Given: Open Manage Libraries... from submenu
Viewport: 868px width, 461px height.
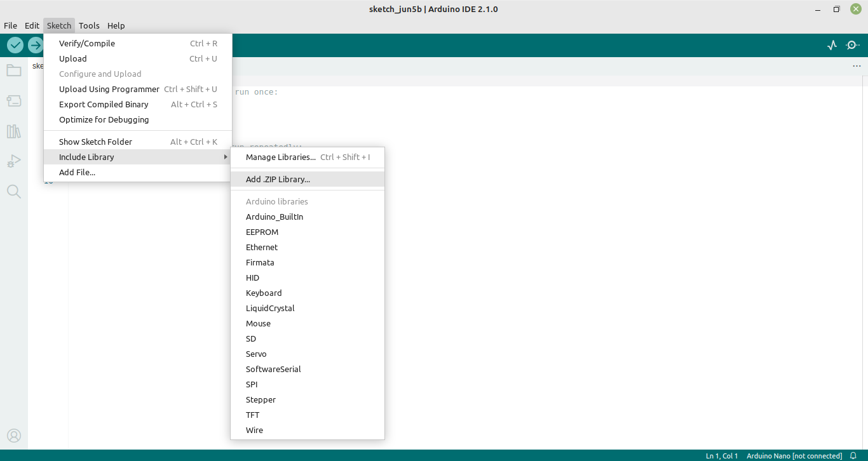Looking at the screenshot, I should click(x=308, y=157).
